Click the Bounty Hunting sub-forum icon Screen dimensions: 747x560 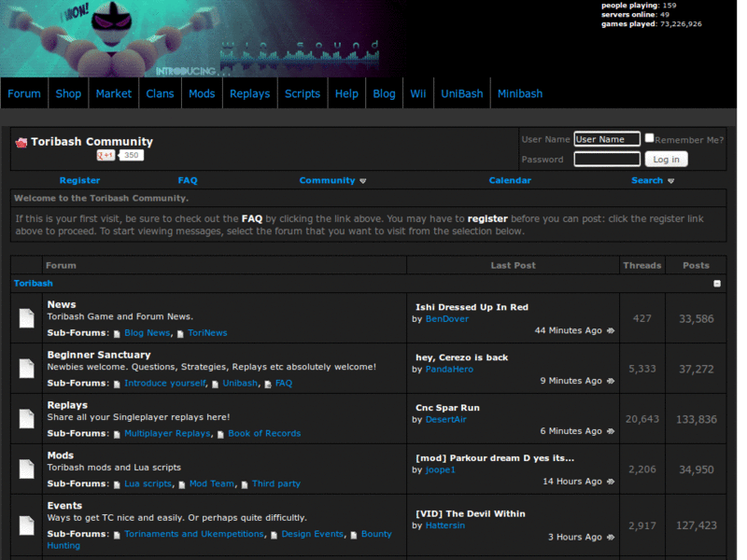[354, 535]
